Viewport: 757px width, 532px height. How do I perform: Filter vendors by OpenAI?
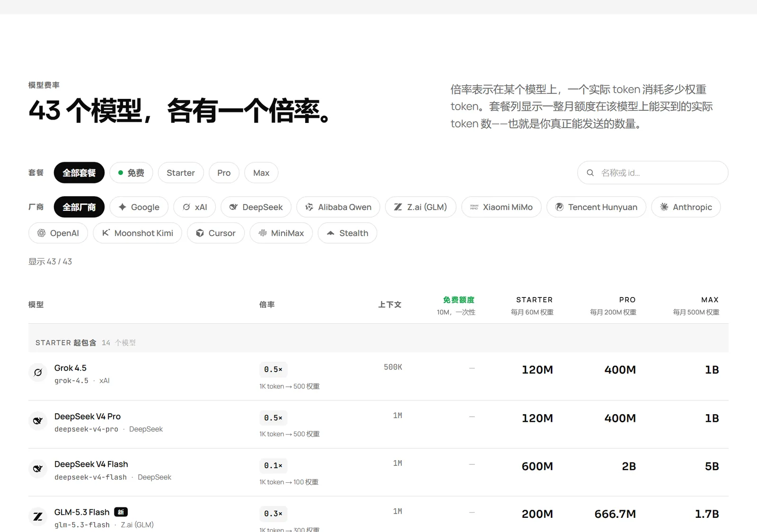(58, 233)
